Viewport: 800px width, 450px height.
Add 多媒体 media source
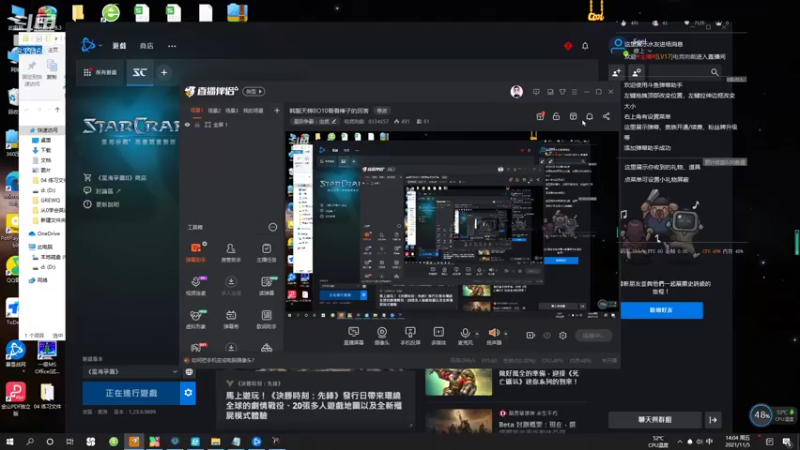coord(439,336)
